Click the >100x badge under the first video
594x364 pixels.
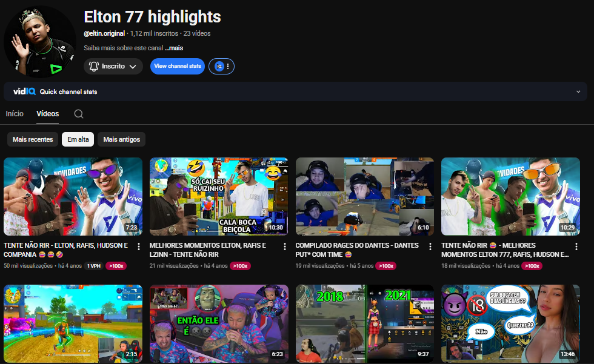(x=116, y=266)
